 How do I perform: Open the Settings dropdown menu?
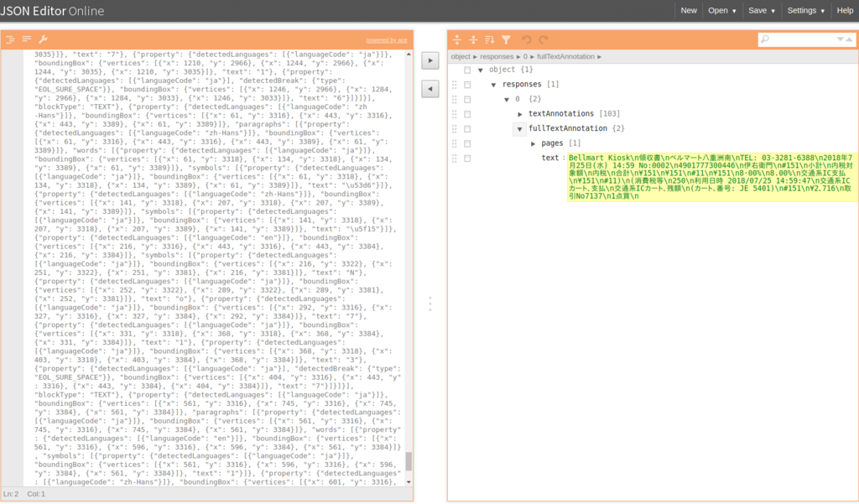(806, 10)
